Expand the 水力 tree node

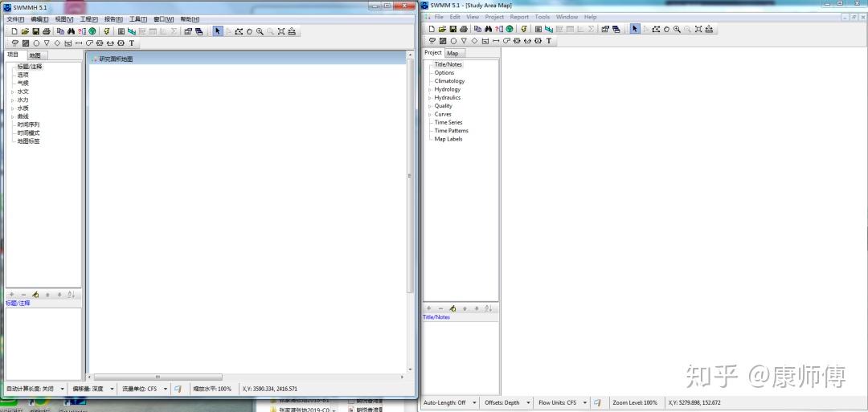(13, 100)
